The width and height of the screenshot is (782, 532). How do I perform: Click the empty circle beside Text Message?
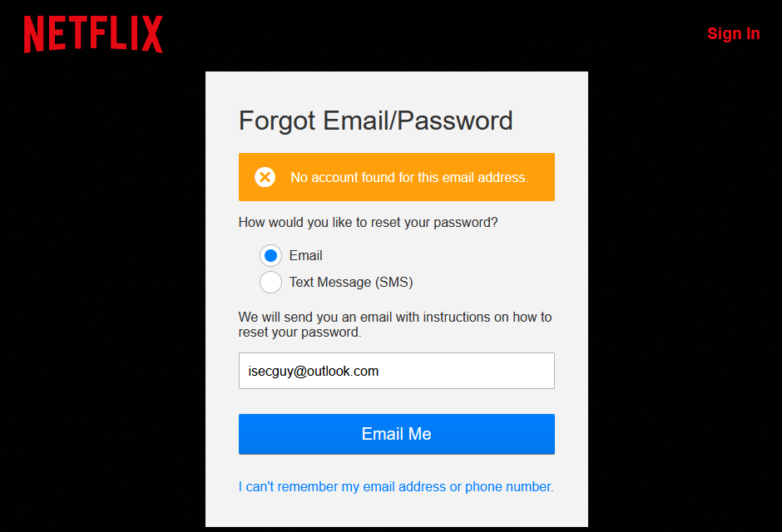270,282
